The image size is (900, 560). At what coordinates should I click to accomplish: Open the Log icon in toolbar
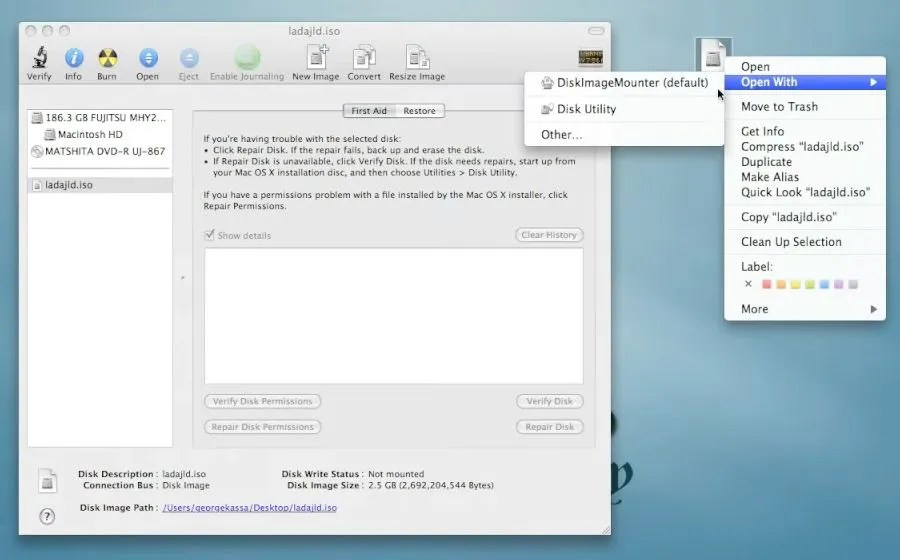[591, 57]
